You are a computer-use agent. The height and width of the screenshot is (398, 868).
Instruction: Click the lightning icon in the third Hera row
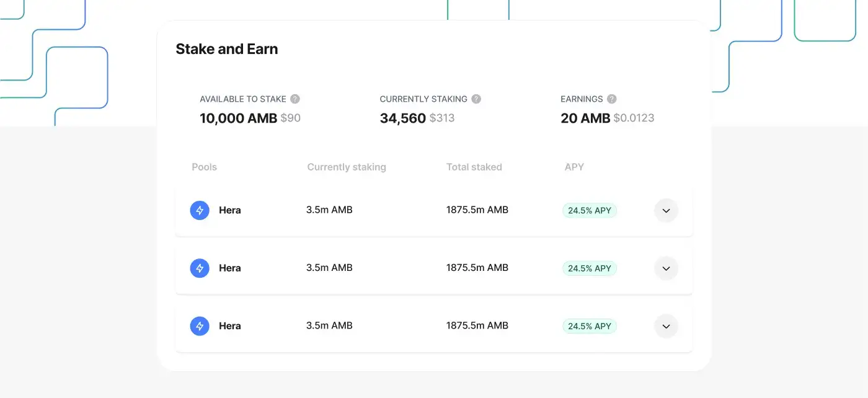pos(200,326)
